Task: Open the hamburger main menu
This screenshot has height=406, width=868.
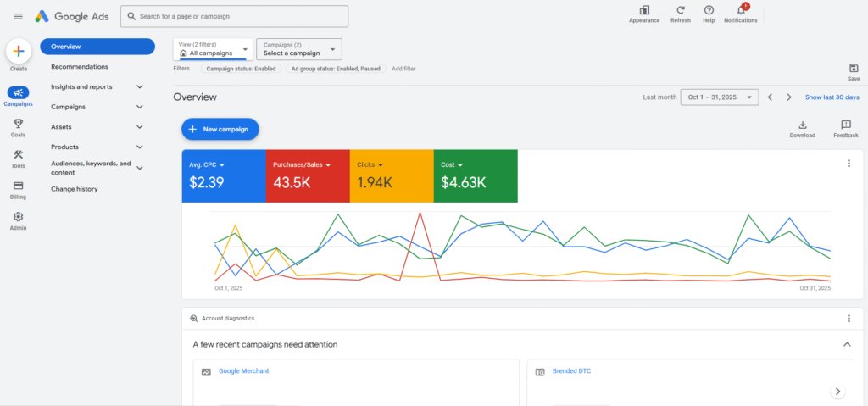Action: point(18,16)
